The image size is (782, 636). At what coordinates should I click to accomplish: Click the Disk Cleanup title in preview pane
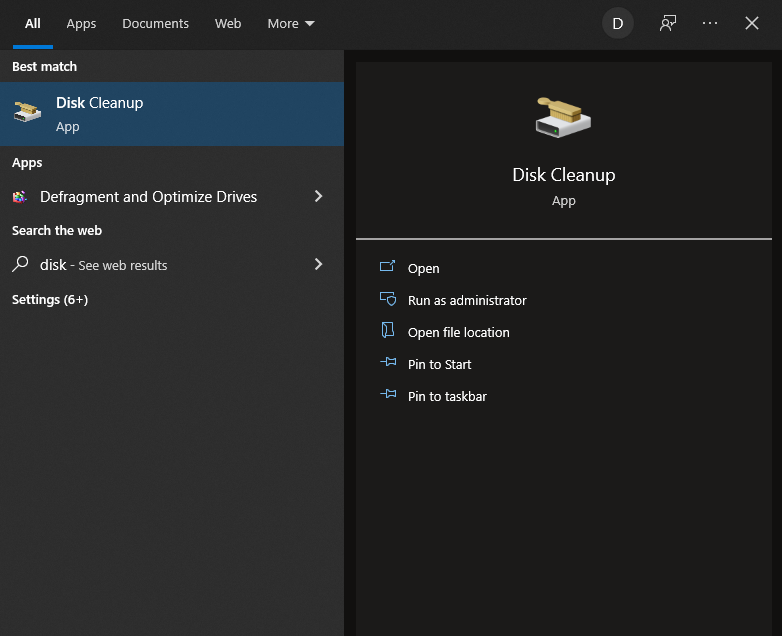pos(564,175)
